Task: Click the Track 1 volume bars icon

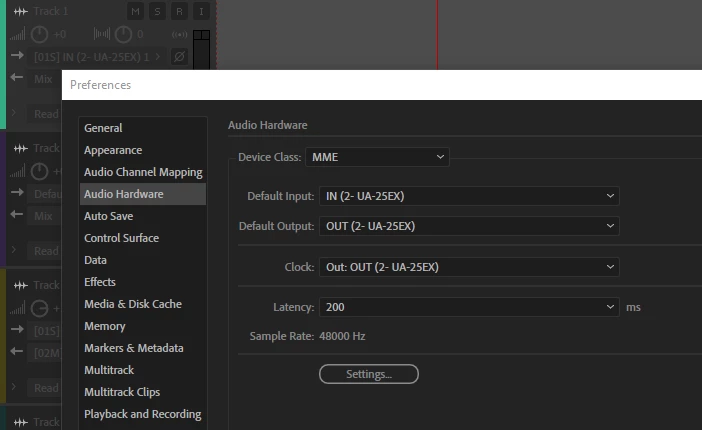Action: (17, 34)
